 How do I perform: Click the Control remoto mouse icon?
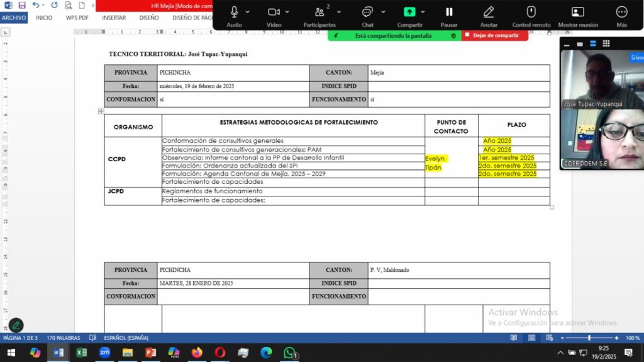tap(531, 12)
